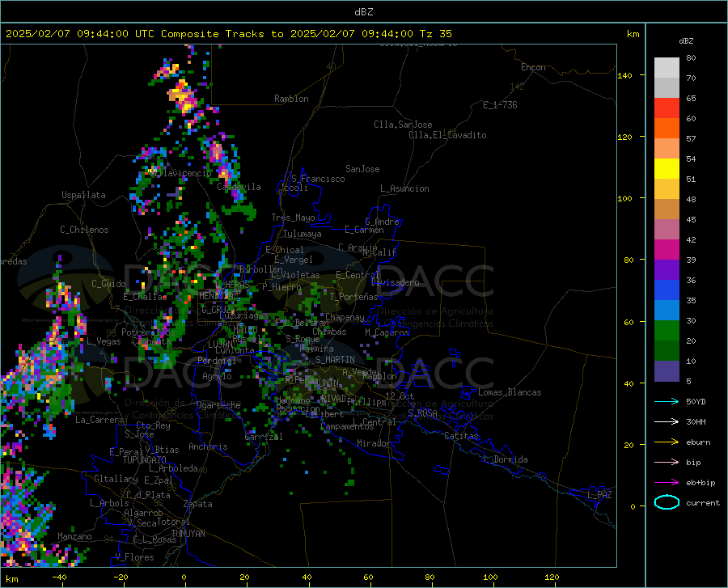Viewport: 728px width, 588px height.
Task: Click the 45 dBZ pinkish legend swatch
Action: coord(667,230)
